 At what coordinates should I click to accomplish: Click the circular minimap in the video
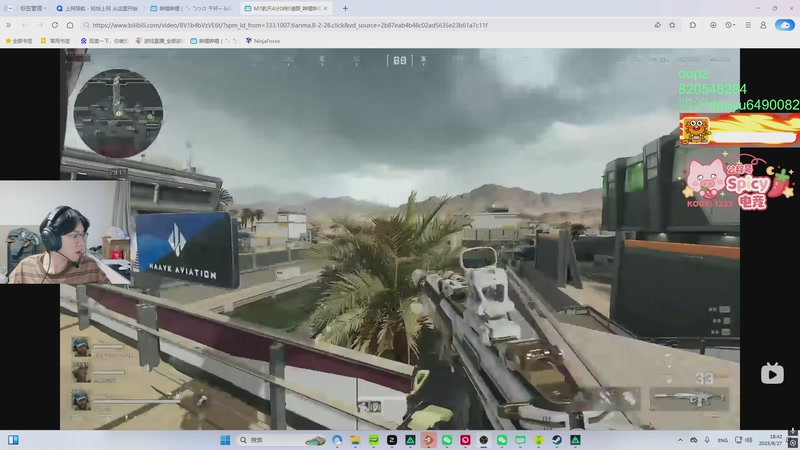118,113
